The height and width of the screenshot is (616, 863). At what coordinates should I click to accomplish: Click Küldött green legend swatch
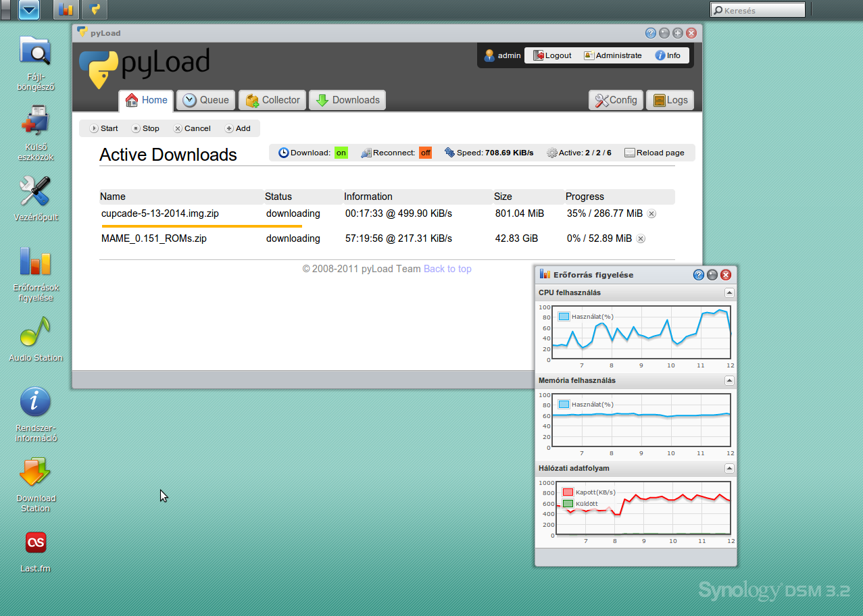click(x=568, y=503)
